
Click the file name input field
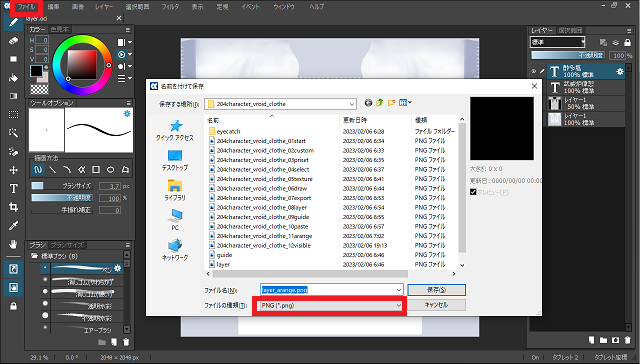[331, 290]
